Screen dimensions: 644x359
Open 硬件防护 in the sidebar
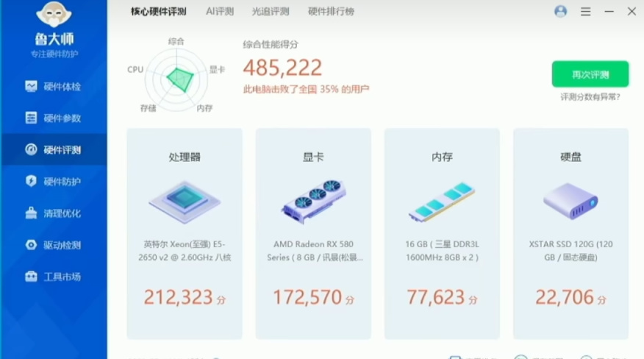click(54, 182)
